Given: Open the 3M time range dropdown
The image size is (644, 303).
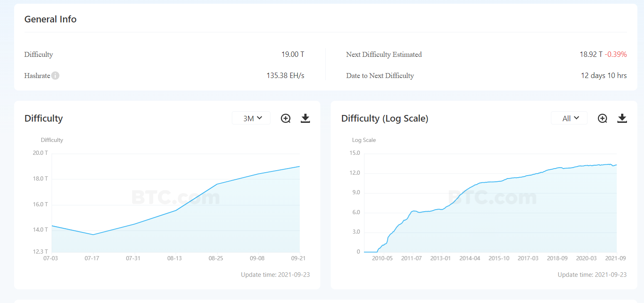Looking at the screenshot, I should (x=251, y=118).
